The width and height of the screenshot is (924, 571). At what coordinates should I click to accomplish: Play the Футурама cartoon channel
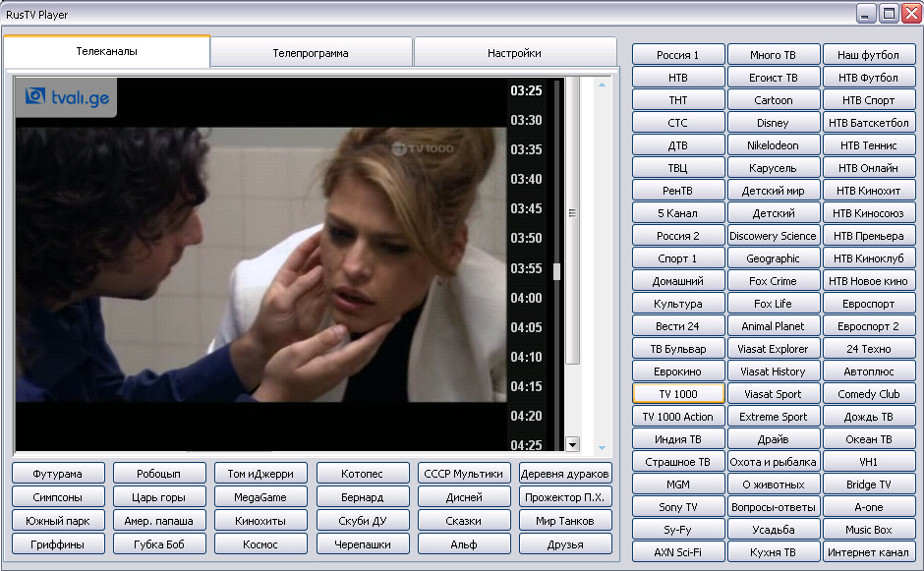pyautogui.click(x=57, y=474)
